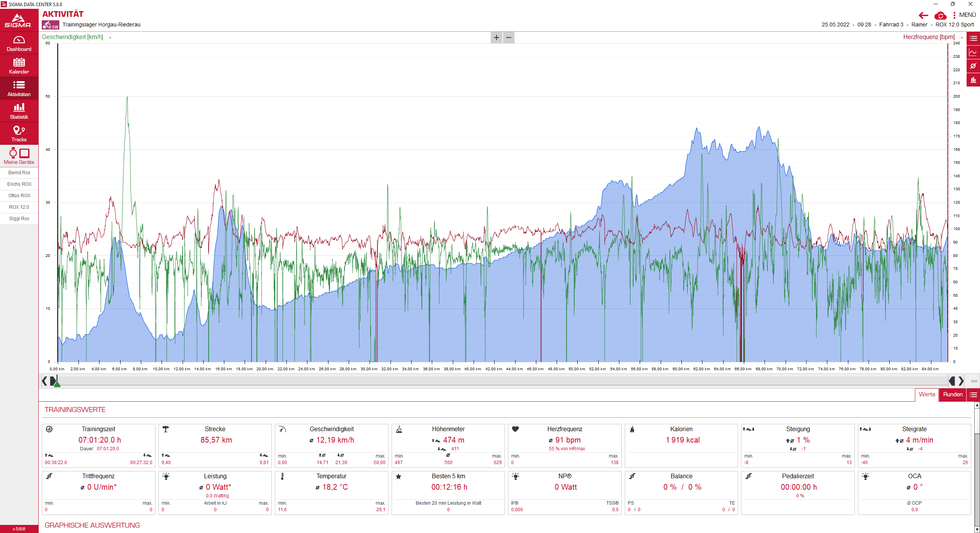The image size is (980, 533).
Task: Toggle the line chart display
Action: coord(973,52)
